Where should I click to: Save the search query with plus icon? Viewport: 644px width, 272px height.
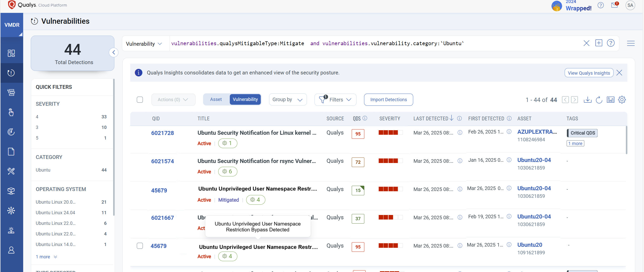599,43
